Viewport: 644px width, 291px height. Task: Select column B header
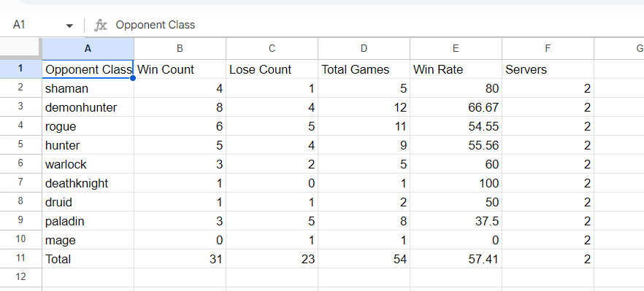click(180, 48)
